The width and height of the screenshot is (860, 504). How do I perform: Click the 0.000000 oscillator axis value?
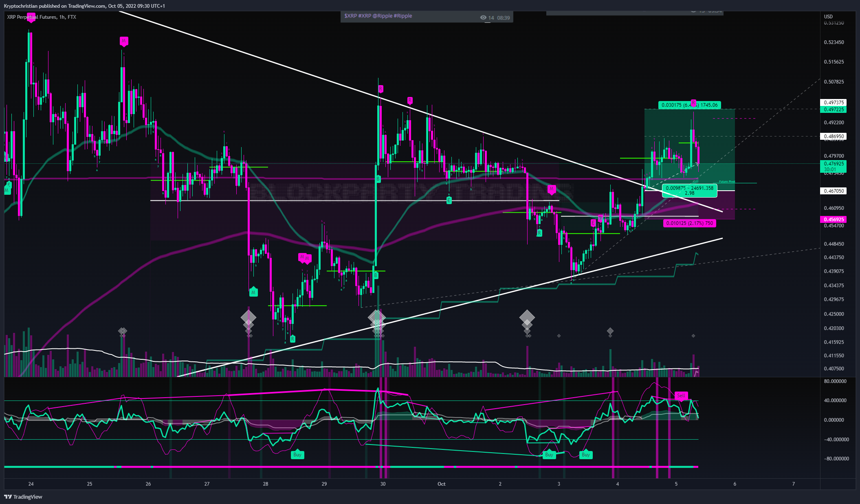pyautogui.click(x=834, y=420)
